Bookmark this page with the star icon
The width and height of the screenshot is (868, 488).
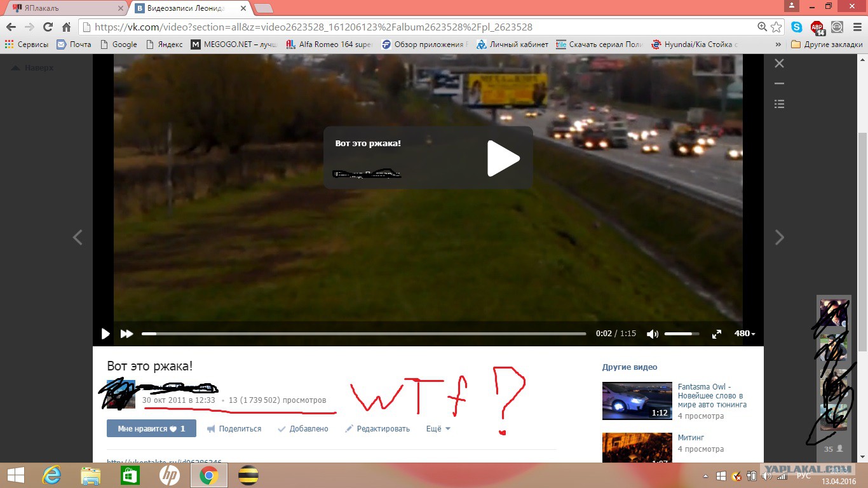776,27
